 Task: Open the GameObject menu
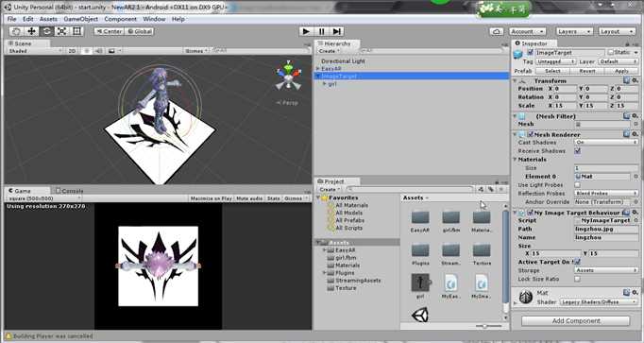click(x=81, y=19)
